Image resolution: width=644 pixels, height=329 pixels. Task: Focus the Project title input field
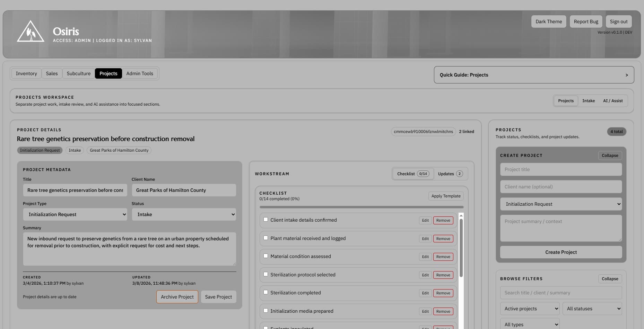click(561, 169)
